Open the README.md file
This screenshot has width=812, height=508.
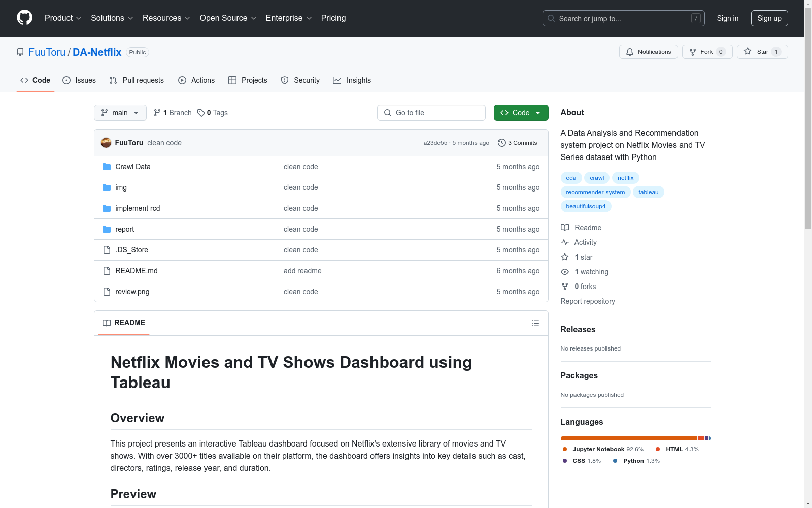click(x=137, y=271)
